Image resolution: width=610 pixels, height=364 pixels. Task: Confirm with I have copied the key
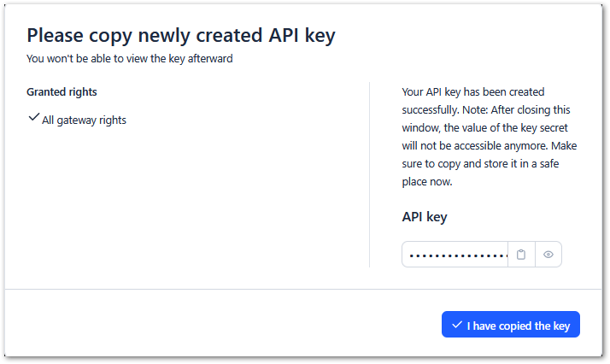[x=510, y=325]
